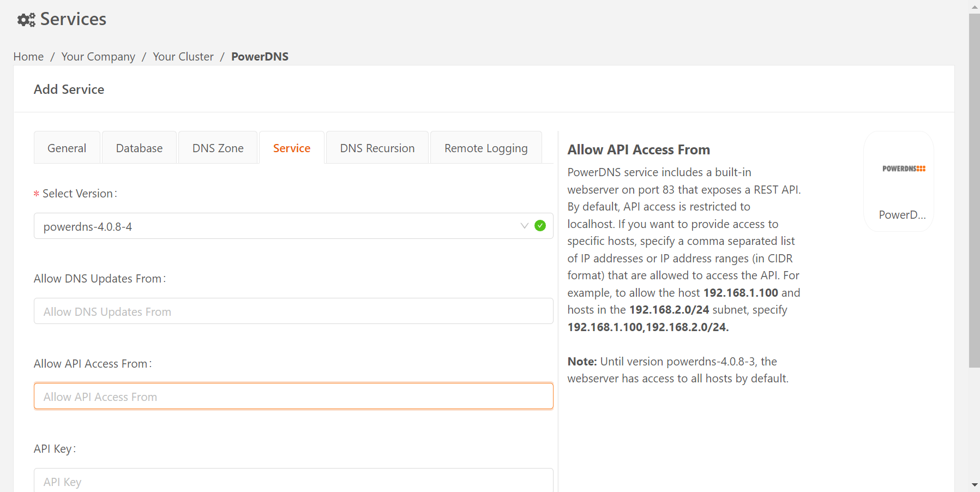Expand the Select Version dropdown arrow
The height and width of the screenshot is (492, 980).
(525, 226)
